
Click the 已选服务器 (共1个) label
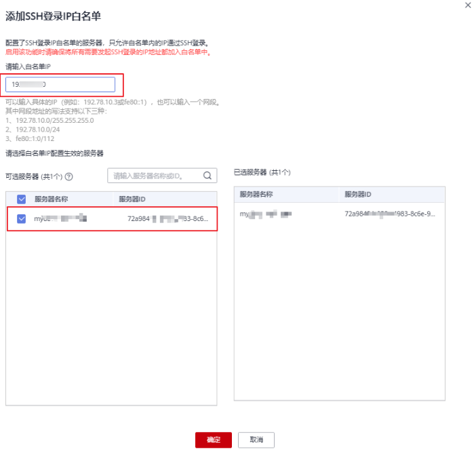tap(262, 172)
